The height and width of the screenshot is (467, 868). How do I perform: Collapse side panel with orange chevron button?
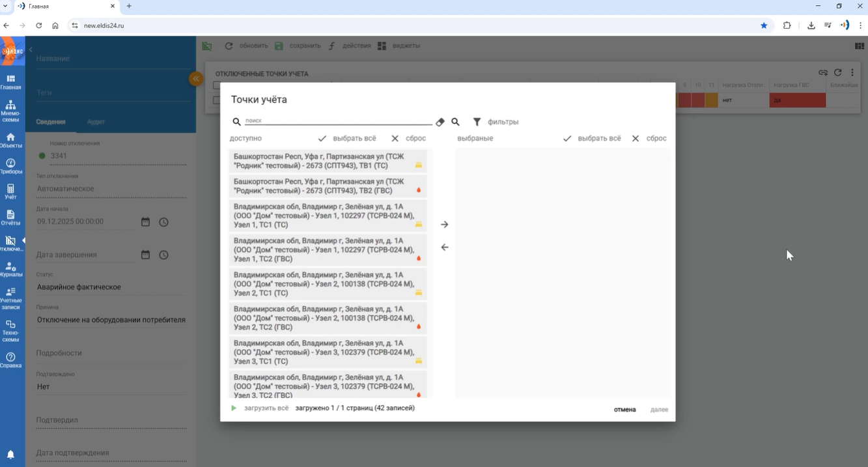[195, 79]
